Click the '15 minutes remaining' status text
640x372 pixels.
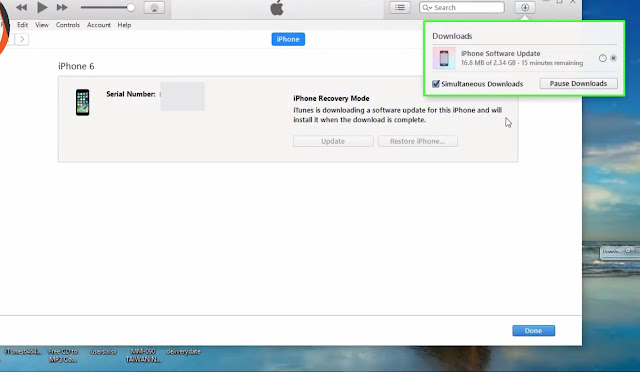(x=551, y=63)
